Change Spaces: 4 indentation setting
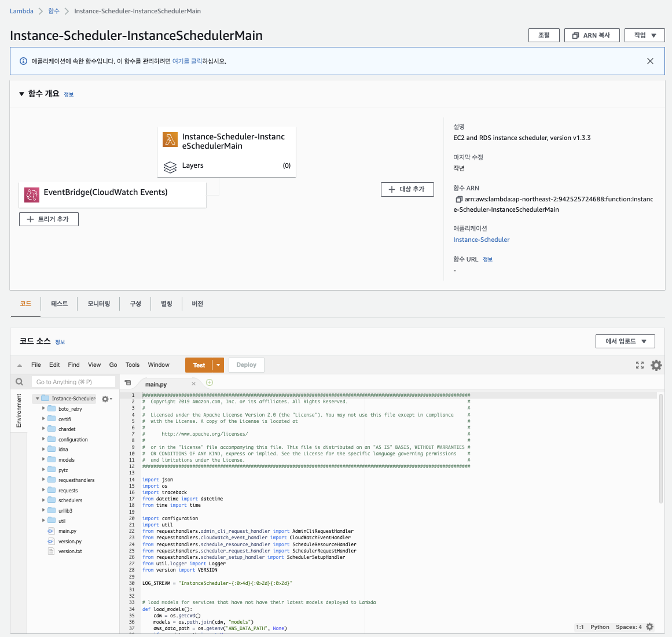The width and height of the screenshot is (672, 637). pos(629,627)
